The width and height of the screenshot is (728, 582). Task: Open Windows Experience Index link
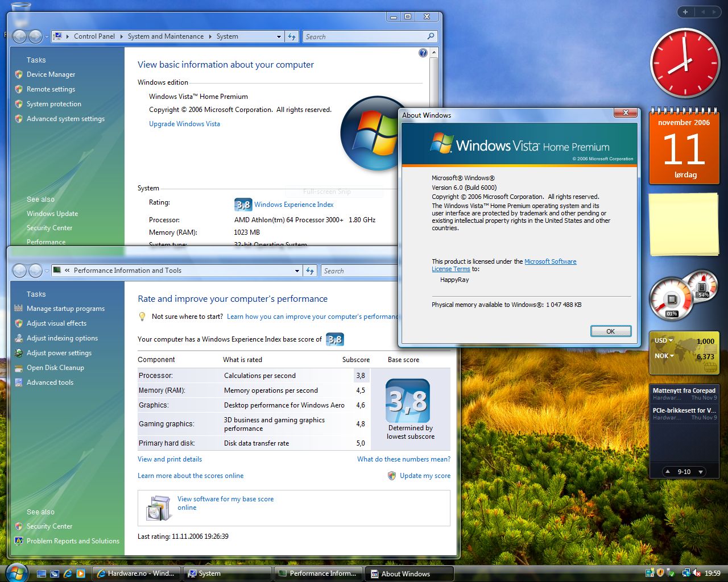(294, 205)
